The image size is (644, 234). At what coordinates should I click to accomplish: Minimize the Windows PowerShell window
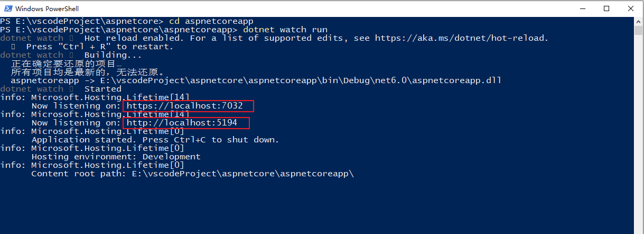(x=582, y=8)
